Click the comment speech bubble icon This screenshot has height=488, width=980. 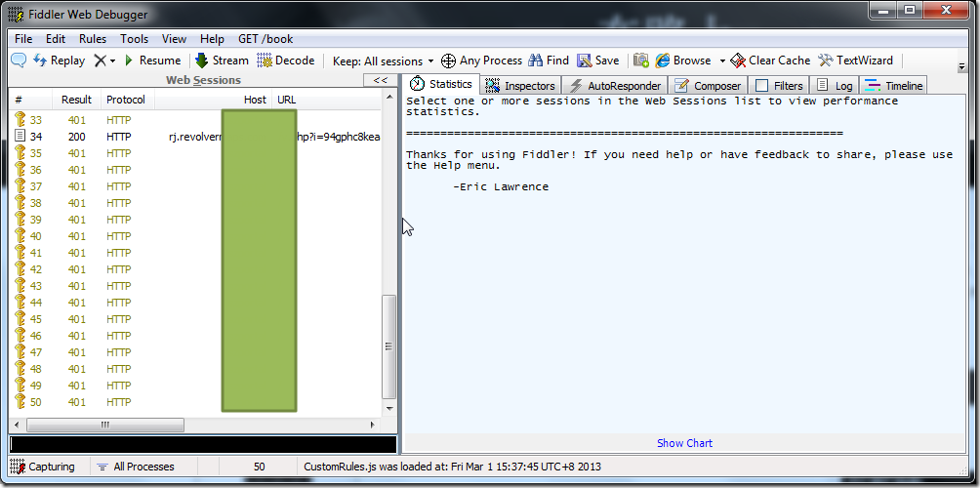(x=19, y=61)
